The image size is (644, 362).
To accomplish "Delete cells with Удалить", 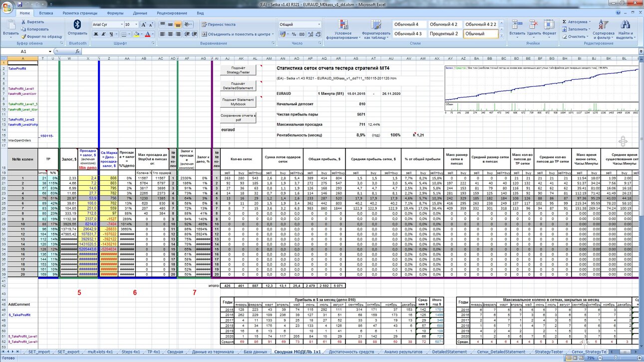I will (x=534, y=29).
